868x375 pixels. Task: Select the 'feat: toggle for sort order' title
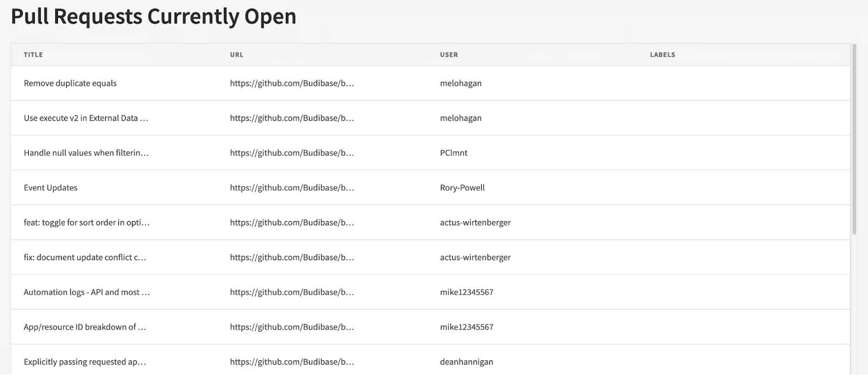(87, 223)
